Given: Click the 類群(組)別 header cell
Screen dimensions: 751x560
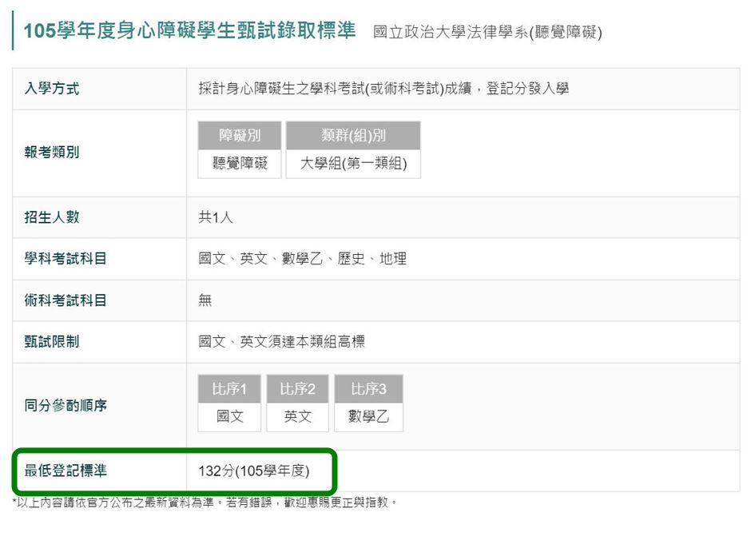Looking at the screenshot, I should click(x=353, y=135).
